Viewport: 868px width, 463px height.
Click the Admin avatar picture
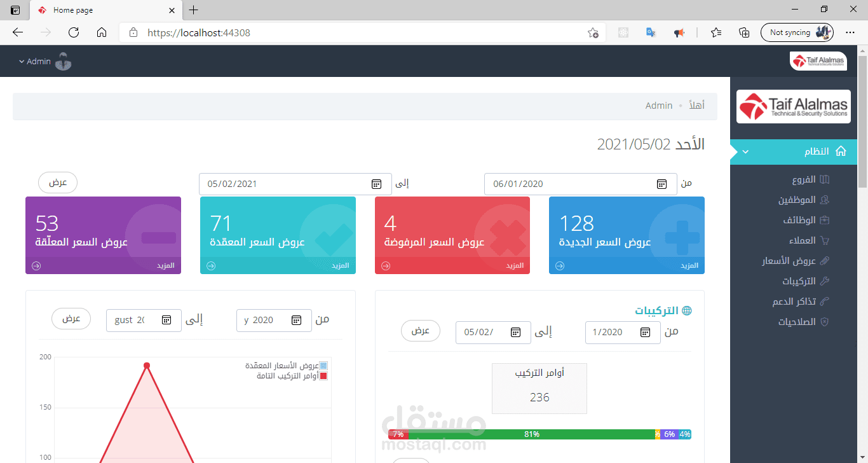63,62
